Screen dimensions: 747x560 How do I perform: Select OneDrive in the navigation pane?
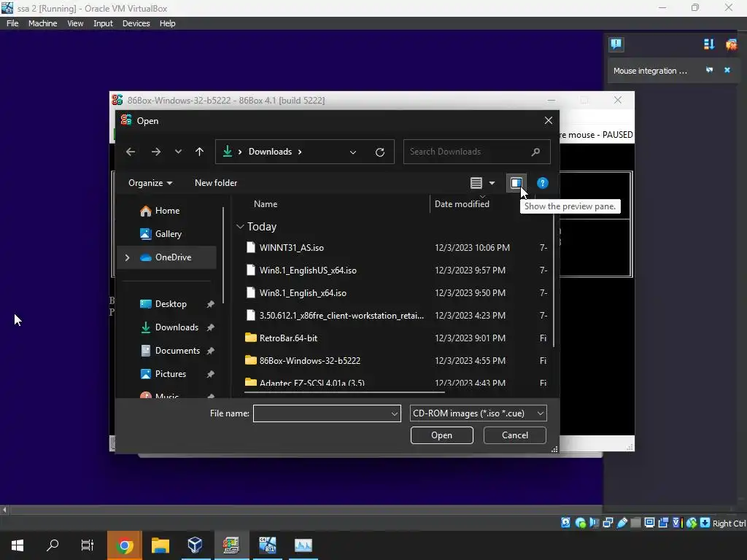point(166,257)
